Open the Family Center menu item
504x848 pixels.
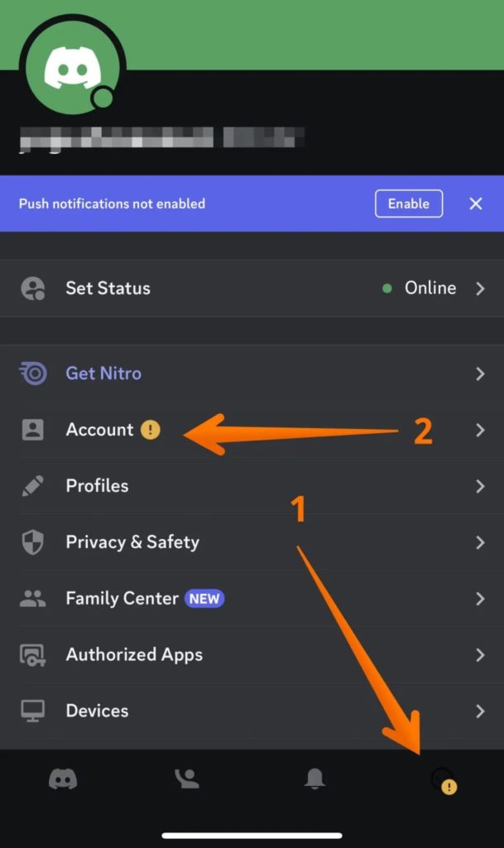(252, 599)
